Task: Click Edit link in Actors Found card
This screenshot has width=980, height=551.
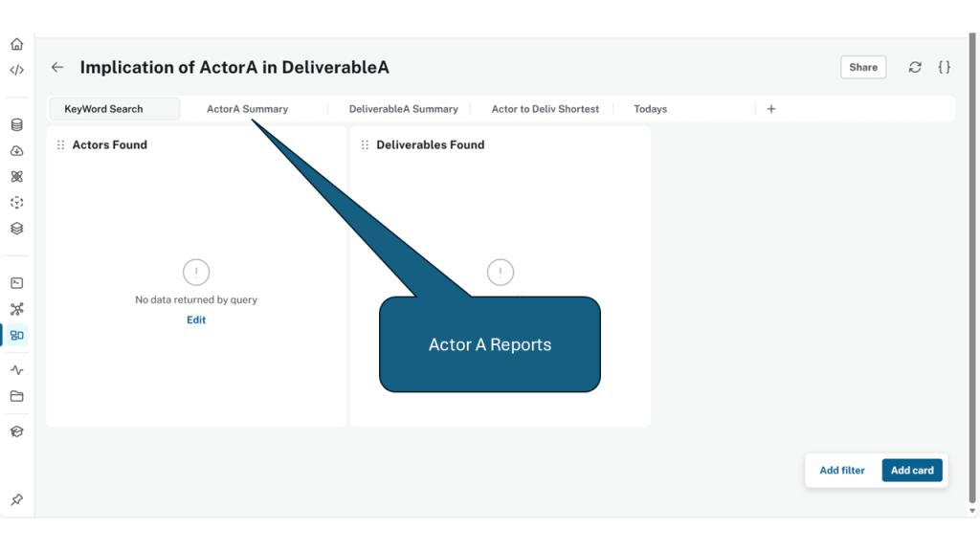Action: (x=196, y=320)
